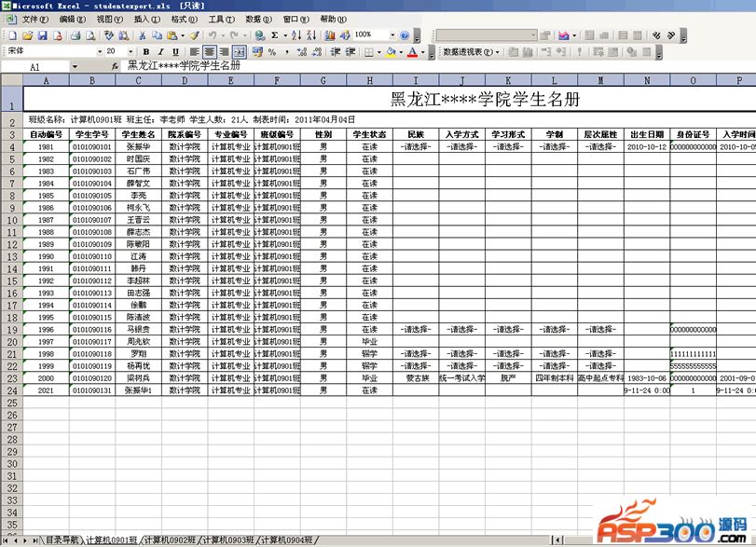Align cell text to the right

coord(225,51)
